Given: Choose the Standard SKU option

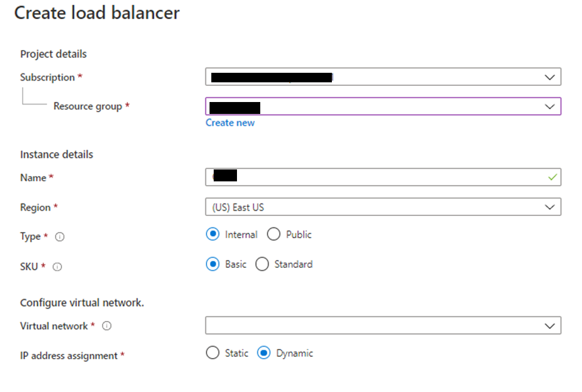Looking at the screenshot, I should click(262, 264).
